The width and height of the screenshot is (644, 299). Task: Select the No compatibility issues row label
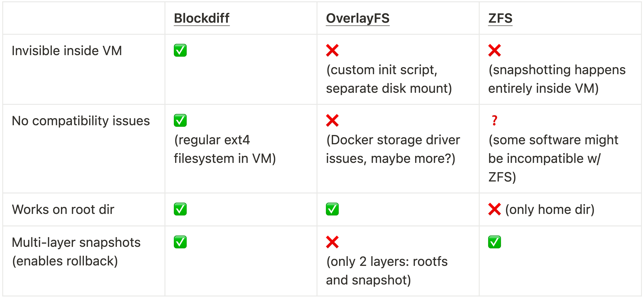point(81,121)
